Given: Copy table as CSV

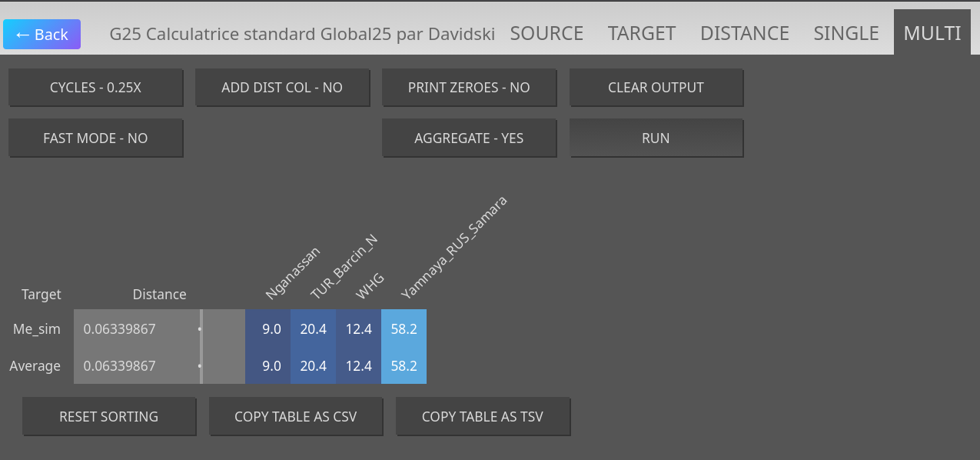Looking at the screenshot, I should pyautogui.click(x=296, y=417).
